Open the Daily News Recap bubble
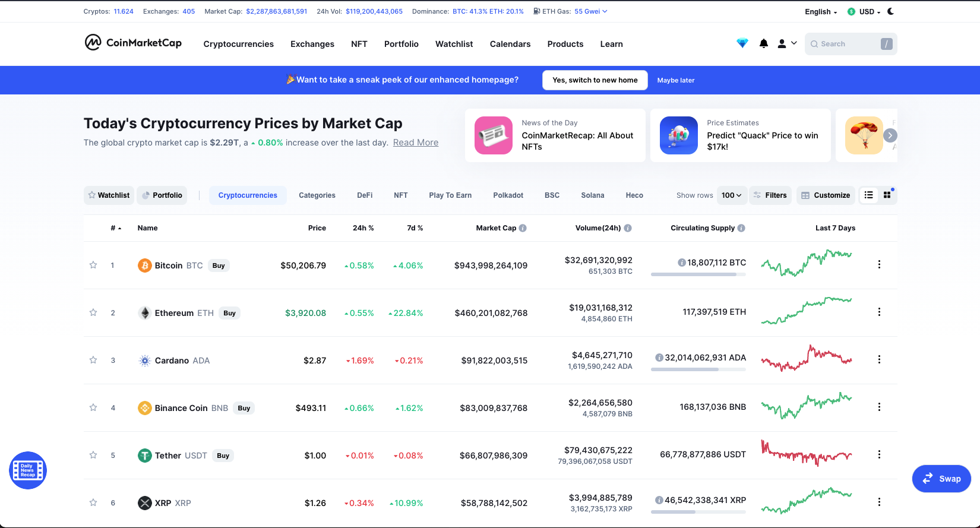Screen dimensions: 980x528 click(x=28, y=470)
